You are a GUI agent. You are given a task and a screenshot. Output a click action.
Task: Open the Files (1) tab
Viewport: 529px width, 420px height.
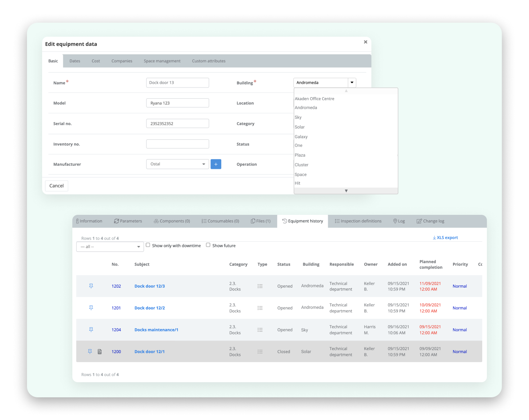[261, 221]
